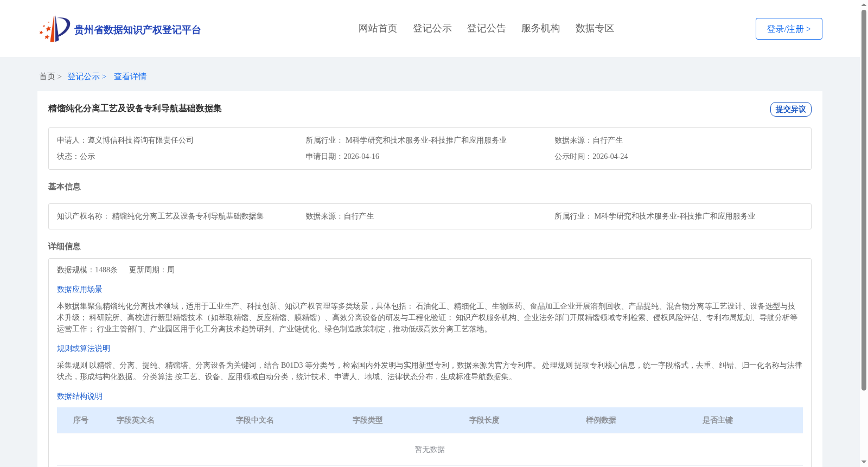Open the 贵州省数据知识产权登记平台 title link
This screenshot has height=467, width=868.
137,30
